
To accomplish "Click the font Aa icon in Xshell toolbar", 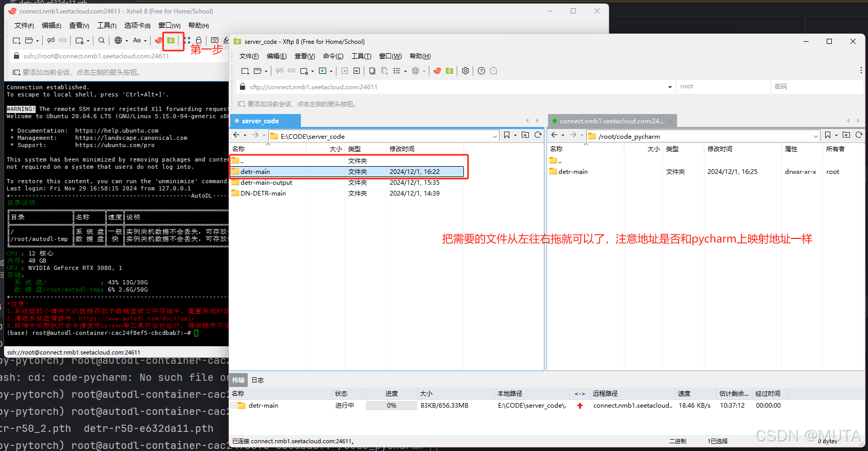I will coord(137,40).
